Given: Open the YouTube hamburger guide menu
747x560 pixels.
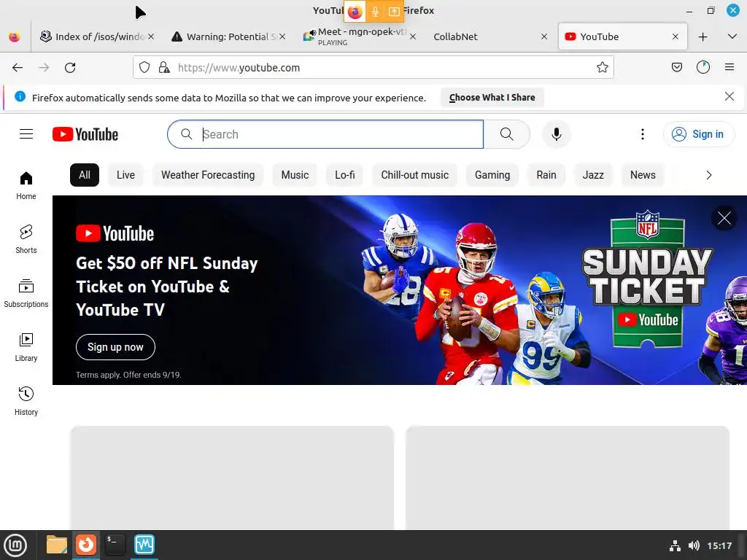Looking at the screenshot, I should [26, 134].
